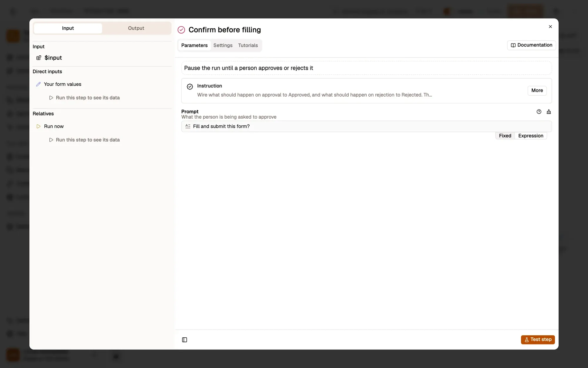The width and height of the screenshot is (588, 368).
Task: Click the pencil icon beside Your form values
Action: click(38, 84)
